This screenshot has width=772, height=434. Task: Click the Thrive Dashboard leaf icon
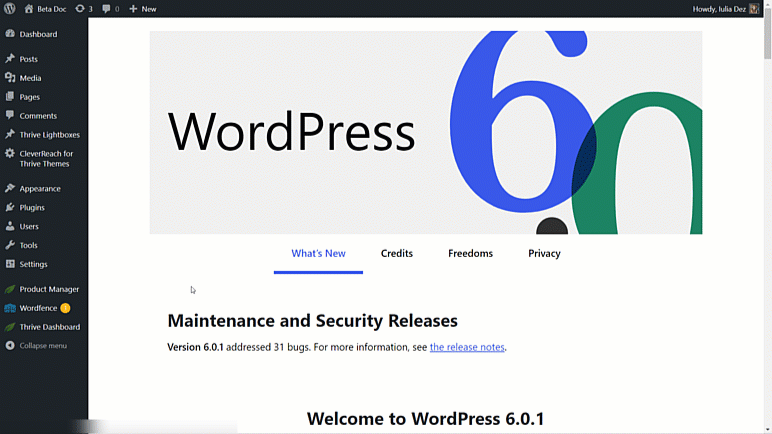click(10, 327)
